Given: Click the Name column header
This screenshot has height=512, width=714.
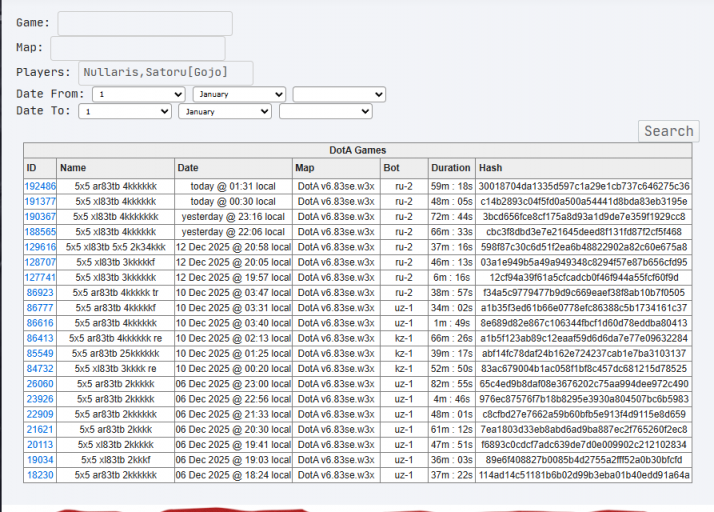Looking at the screenshot, I should pos(116,168).
